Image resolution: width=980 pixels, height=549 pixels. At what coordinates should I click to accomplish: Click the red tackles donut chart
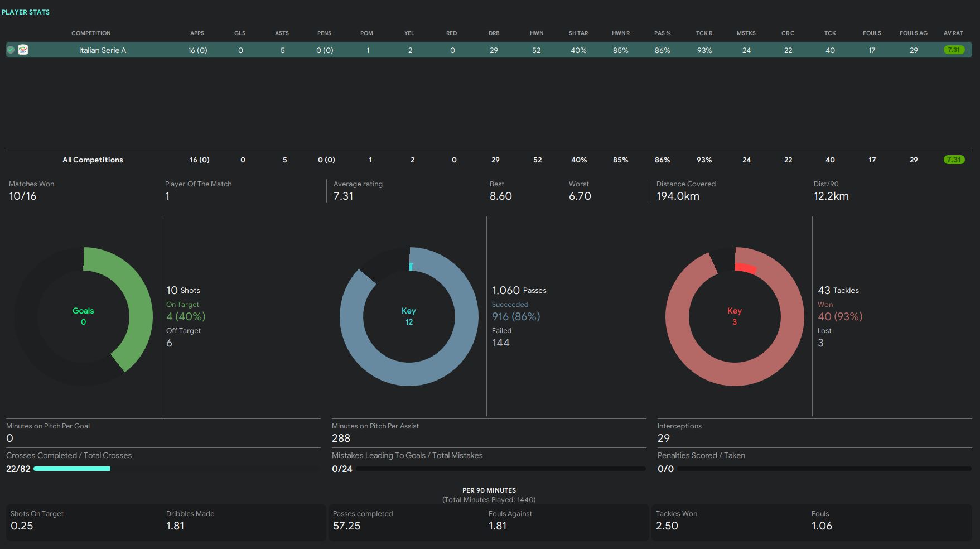(734, 373)
